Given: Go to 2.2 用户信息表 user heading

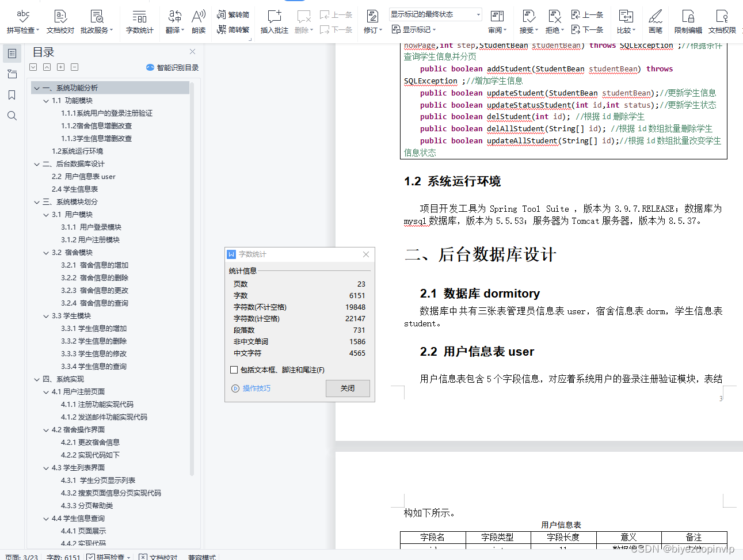Looking at the screenshot, I should pos(83,177).
